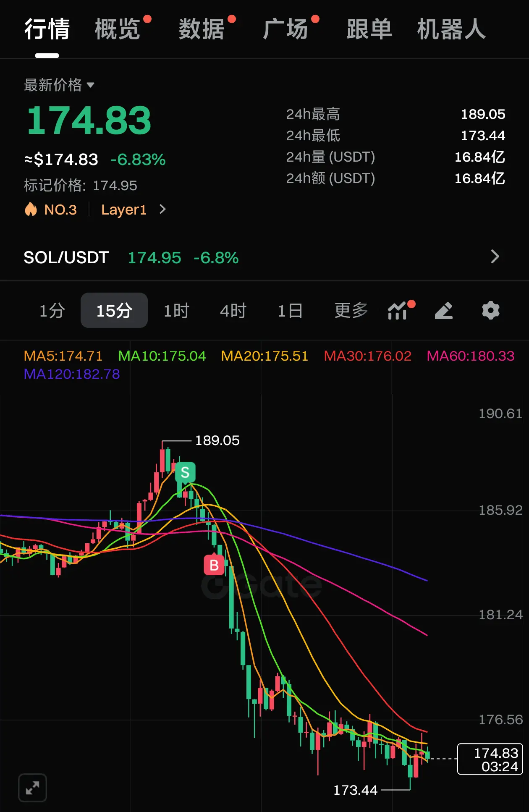Screen dimensions: 529x812
Task: Switch to the 数据 tab
Action: tap(202, 29)
